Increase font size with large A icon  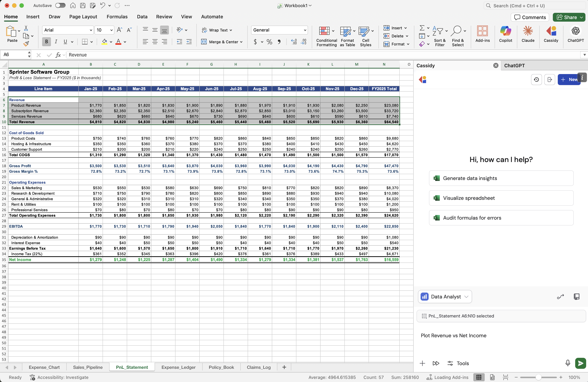coord(119,30)
